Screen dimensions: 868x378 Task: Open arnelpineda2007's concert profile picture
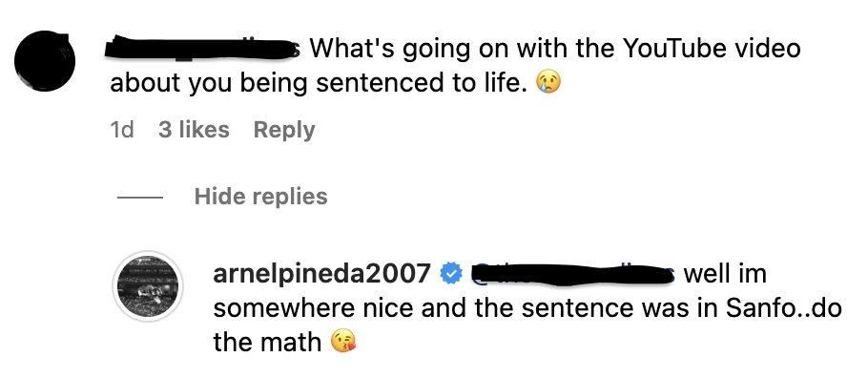pyautogui.click(x=148, y=286)
